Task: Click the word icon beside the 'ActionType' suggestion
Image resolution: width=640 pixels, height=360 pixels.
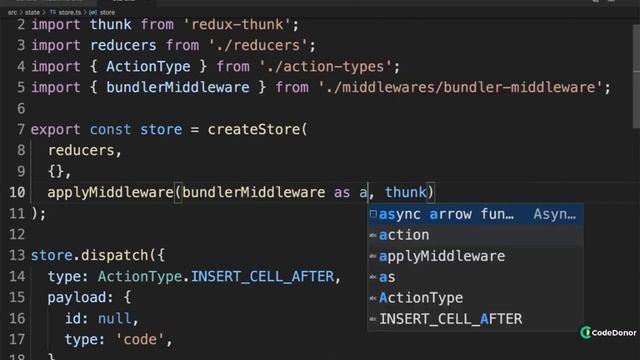Action: (373, 298)
